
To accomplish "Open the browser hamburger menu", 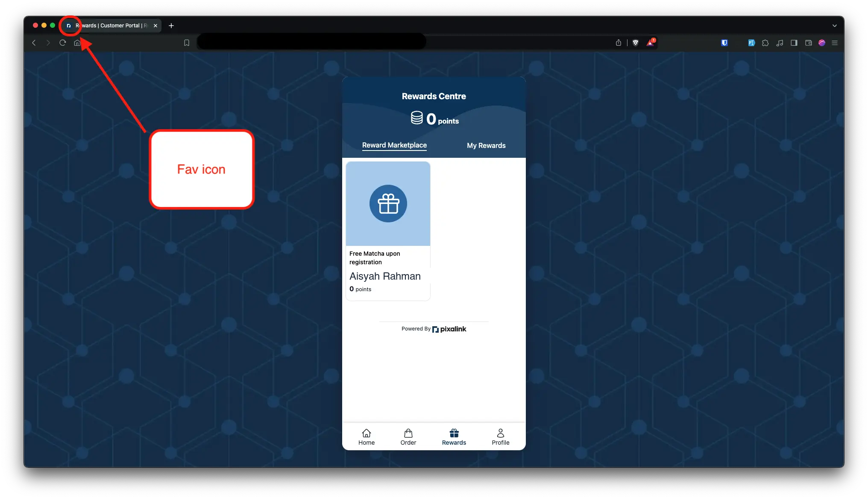I will pos(835,43).
